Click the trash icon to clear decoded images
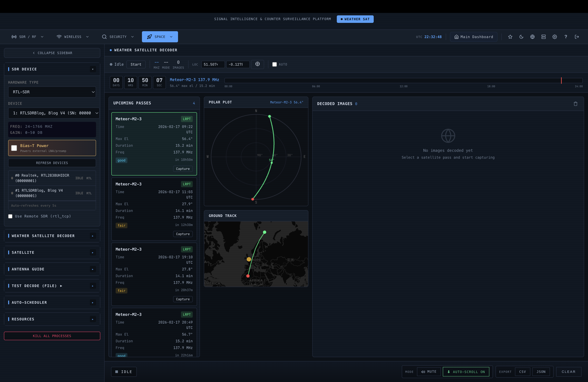The height and width of the screenshot is (382, 588). click(x=576, y=104)
